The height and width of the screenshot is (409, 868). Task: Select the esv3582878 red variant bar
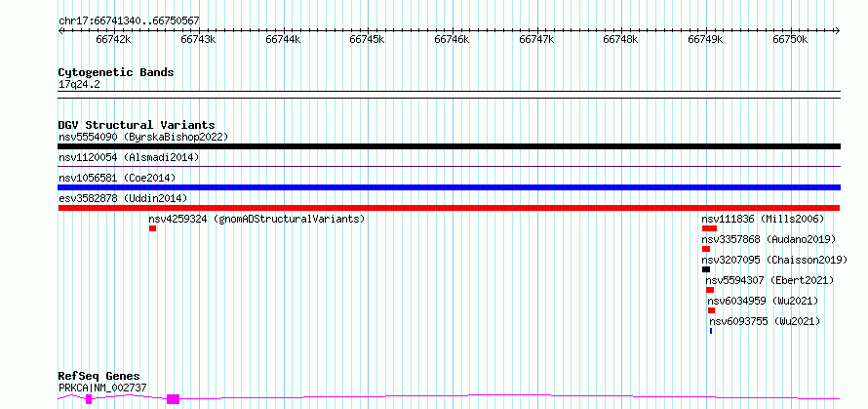click(449, 208)
